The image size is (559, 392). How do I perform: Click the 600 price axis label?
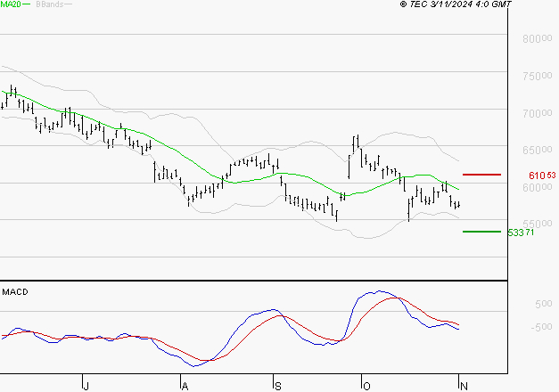(538, 187)
